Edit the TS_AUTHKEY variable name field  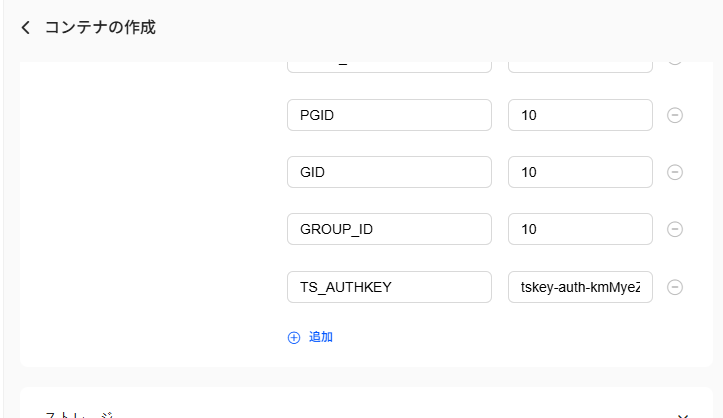point(389,287)
